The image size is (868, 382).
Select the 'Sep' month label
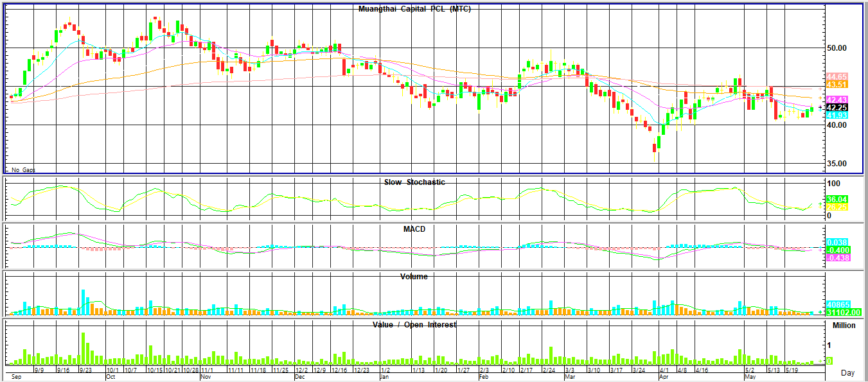17,378
